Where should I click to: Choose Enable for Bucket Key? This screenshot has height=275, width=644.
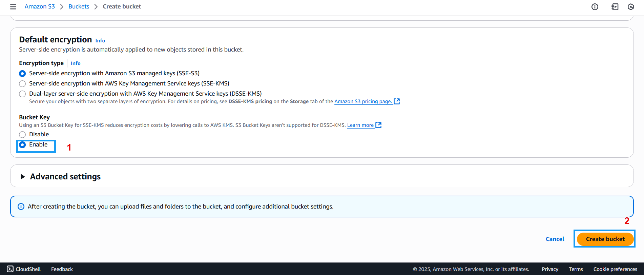coord(22,145)
